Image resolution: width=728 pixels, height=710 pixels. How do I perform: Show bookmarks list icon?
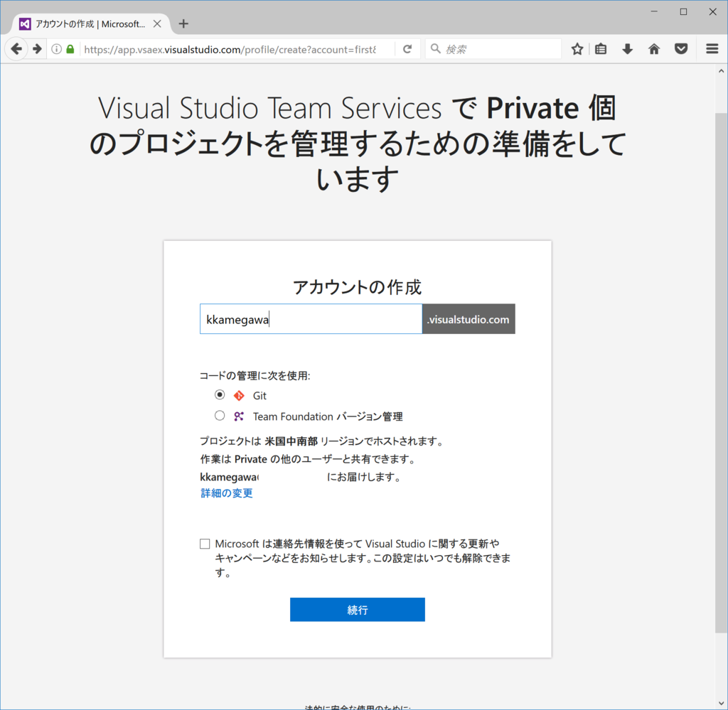click(x=601, y=49)
